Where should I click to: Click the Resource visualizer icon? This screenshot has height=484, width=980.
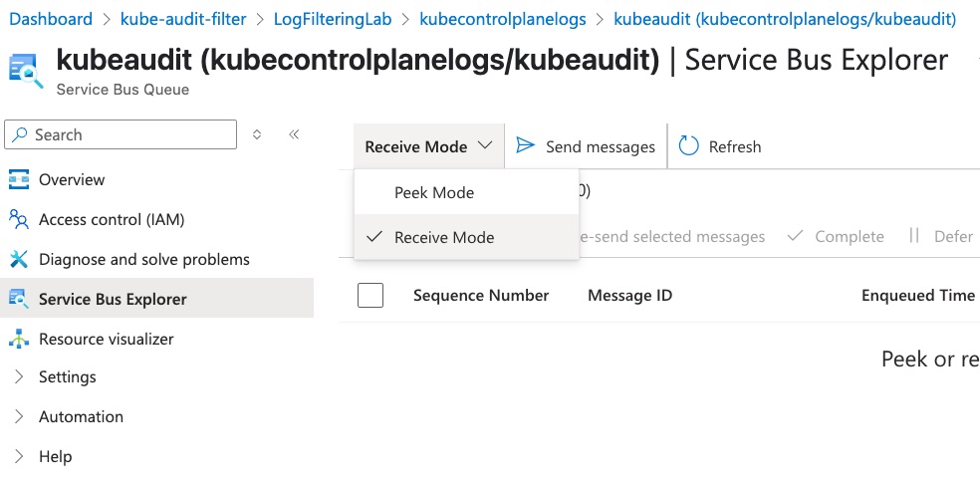point(19,339)
